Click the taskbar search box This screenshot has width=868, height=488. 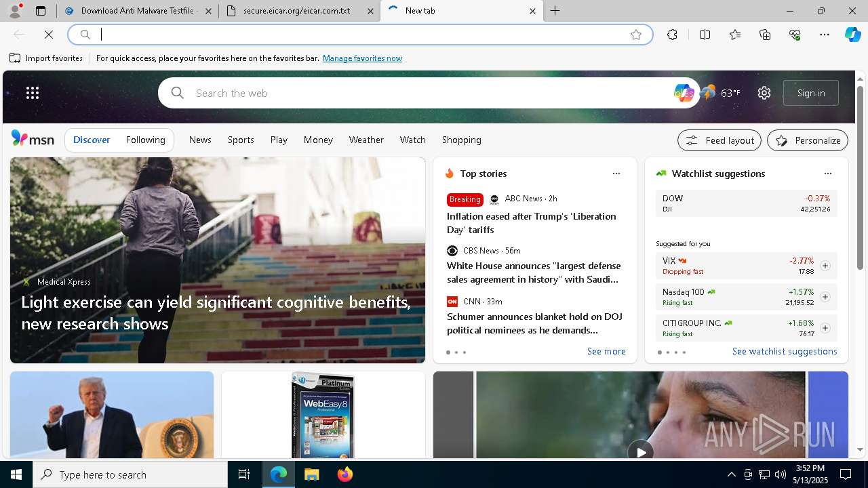[130, 474]
